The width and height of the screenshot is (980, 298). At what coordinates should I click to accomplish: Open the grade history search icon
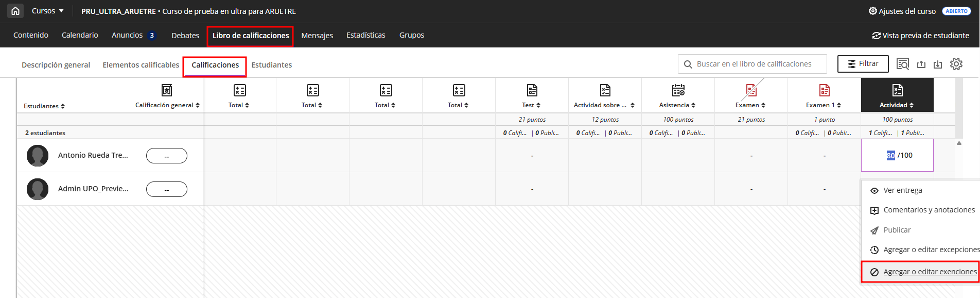pos(903,64)
